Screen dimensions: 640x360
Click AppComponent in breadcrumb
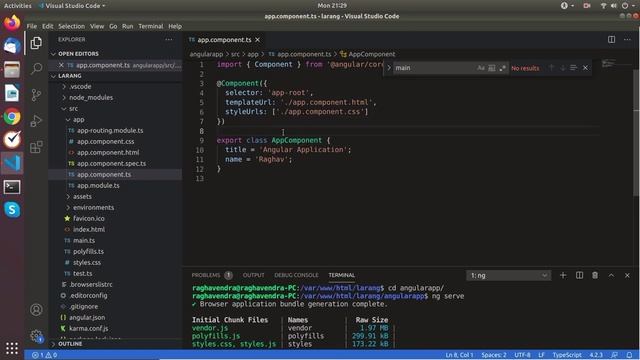371,54
